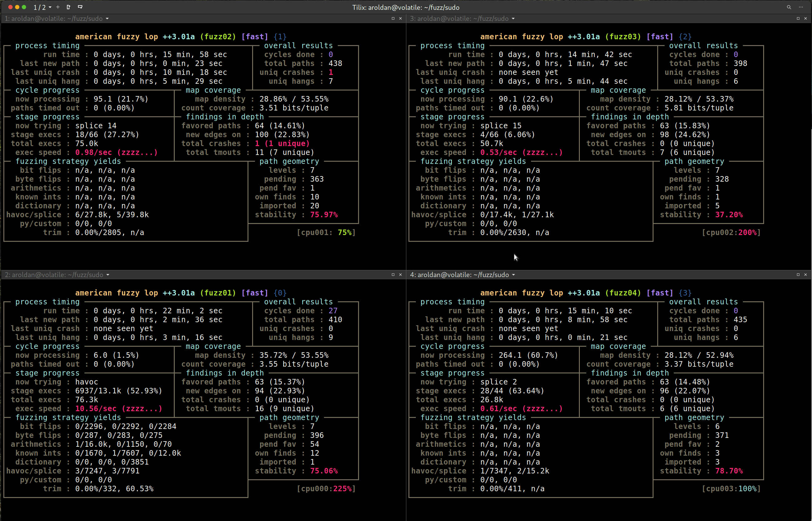The image size is (812, 521).
Task: Click the stability value 37.20%
Action: tap(729, 215)
